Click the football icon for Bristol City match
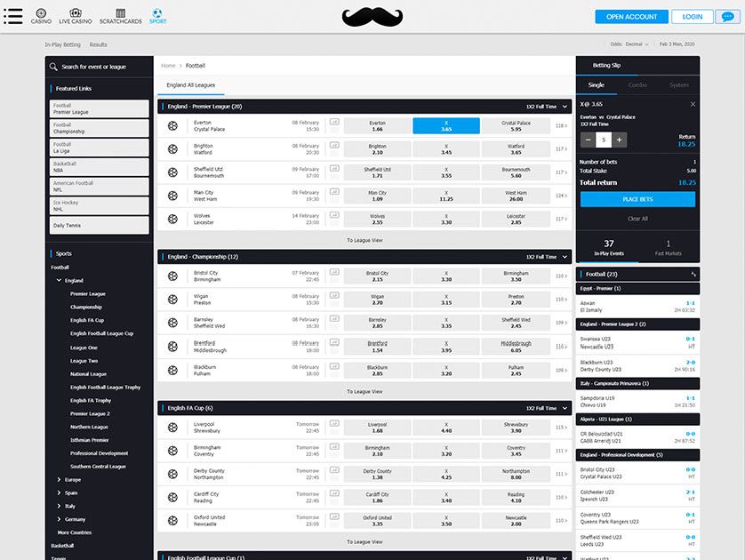Image resolution: width=745 pixels, height=560 pixels. [x=173, y=276]
